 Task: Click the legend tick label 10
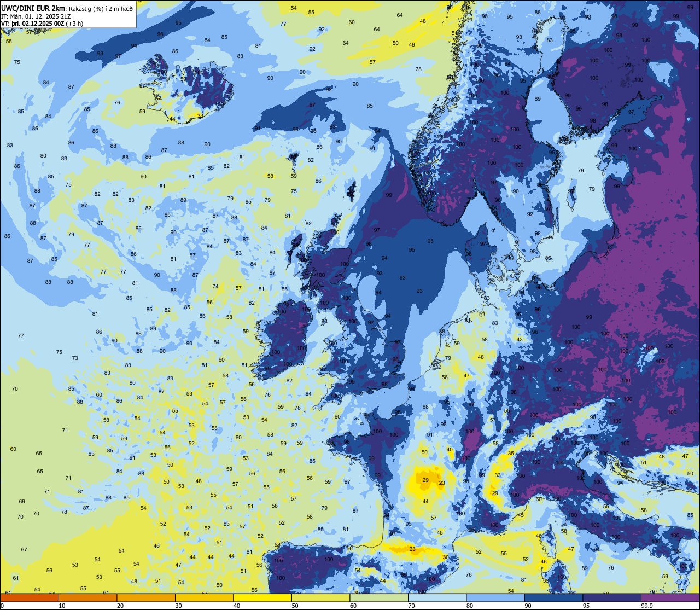click(62, 606)
